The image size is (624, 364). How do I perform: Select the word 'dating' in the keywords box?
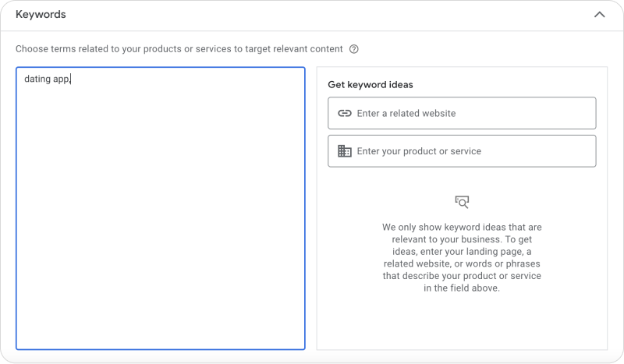pyautogui.click(x=37, y=79)
